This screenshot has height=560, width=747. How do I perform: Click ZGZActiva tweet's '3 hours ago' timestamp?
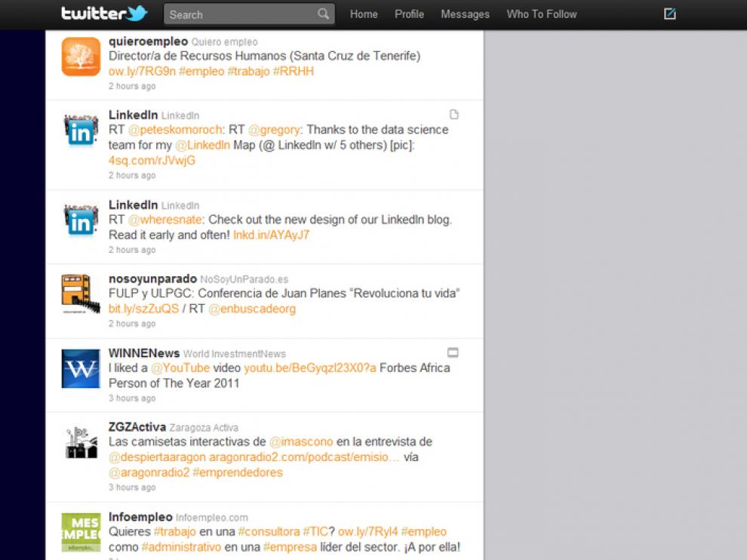132,488
